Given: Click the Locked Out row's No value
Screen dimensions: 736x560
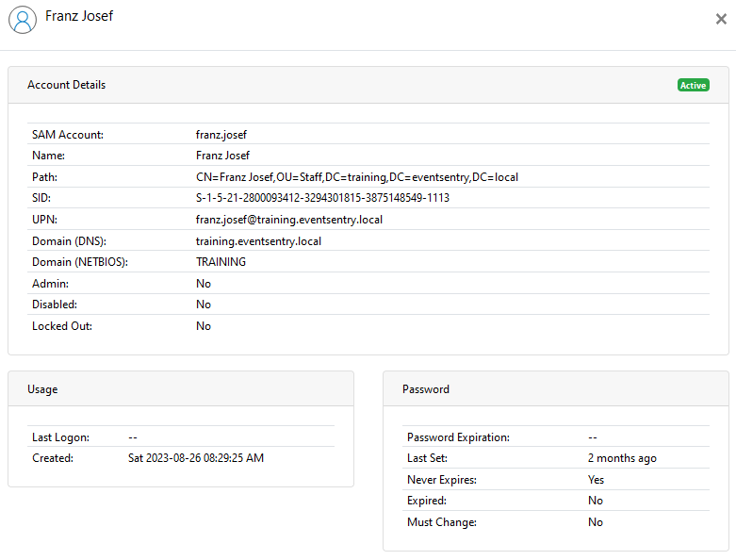Looking at the screenshot, I should click(204, 326).
